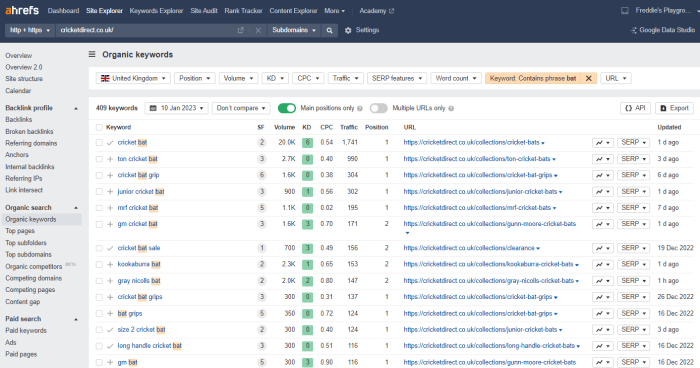Open Settings gear
The width and height of the screenshot is (700, 368).
[x=348, y=30]
